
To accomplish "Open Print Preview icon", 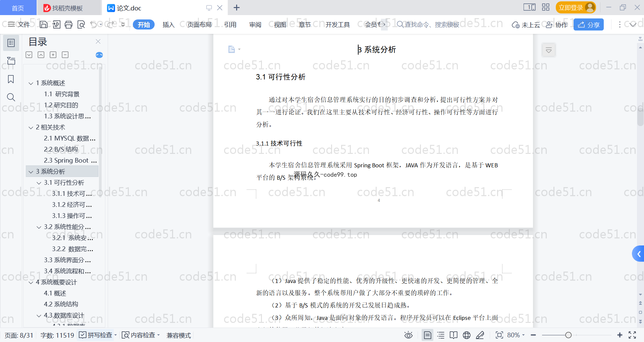I will coord(81,24).
